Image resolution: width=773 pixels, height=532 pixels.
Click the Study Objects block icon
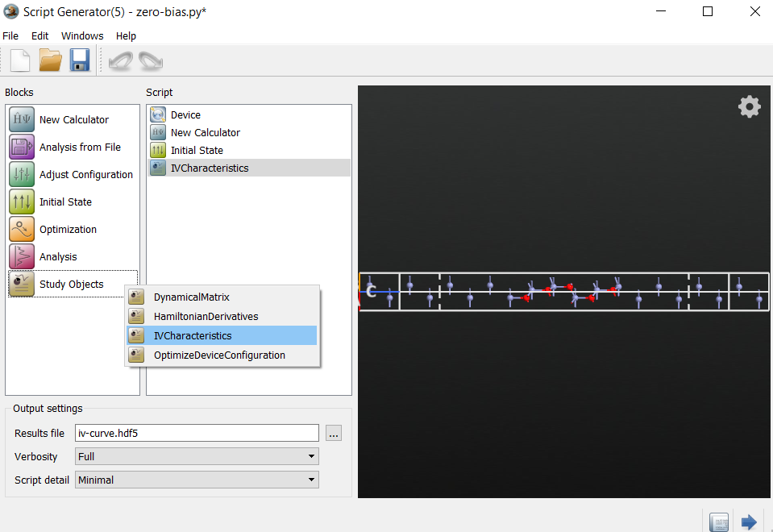pyautogui.click(x=22, y=284)
